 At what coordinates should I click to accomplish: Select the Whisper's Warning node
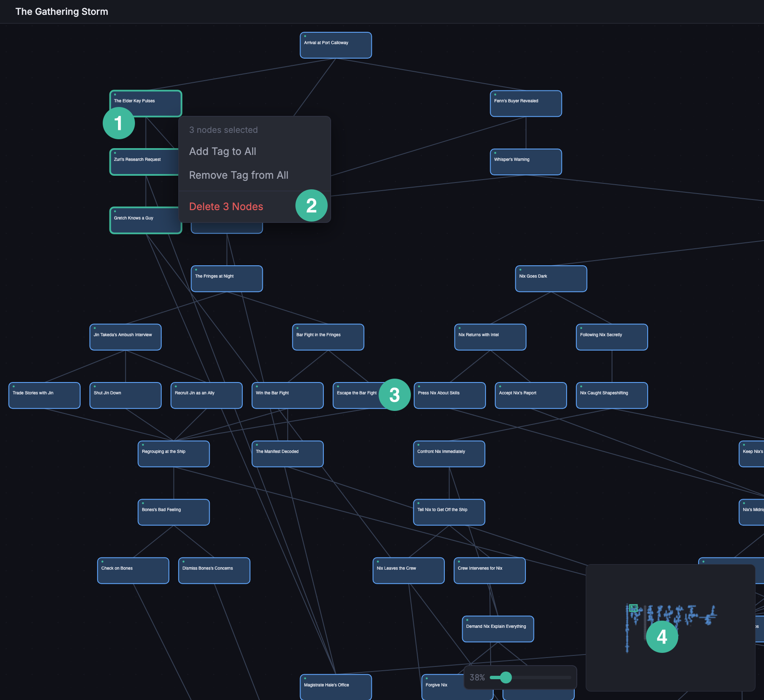tap(526, 162)
